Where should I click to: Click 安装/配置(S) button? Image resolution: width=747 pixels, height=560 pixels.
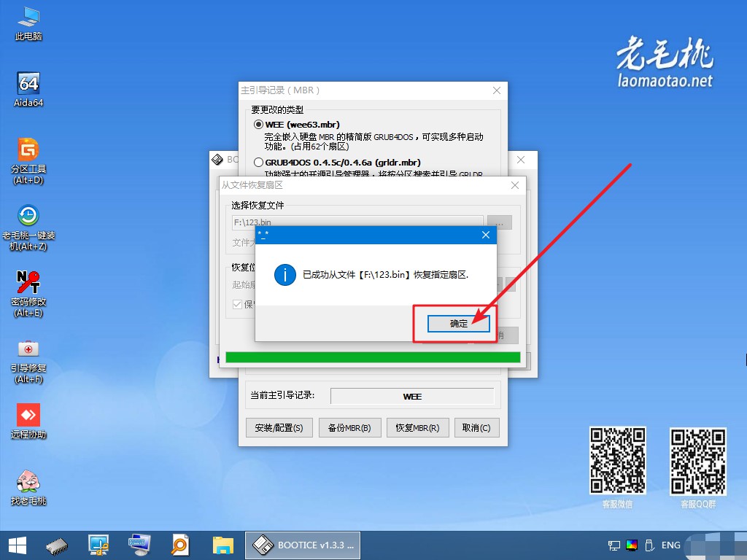click(279, 427)
